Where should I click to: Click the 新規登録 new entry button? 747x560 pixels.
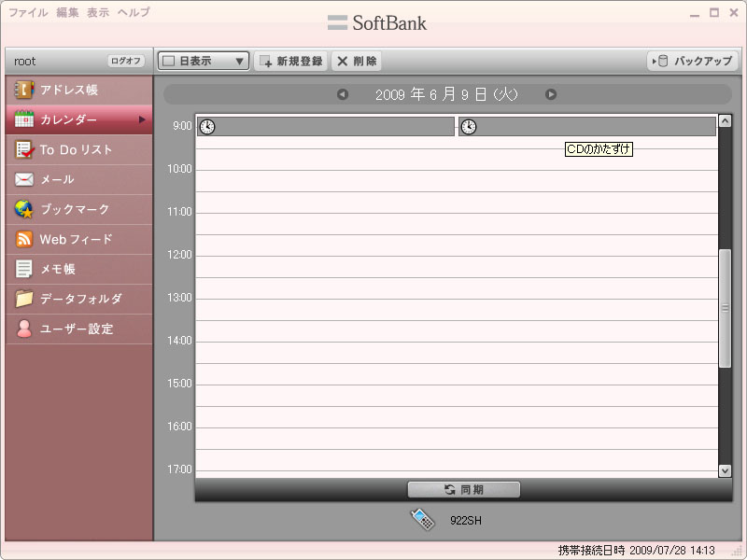(x=290, y=62)
